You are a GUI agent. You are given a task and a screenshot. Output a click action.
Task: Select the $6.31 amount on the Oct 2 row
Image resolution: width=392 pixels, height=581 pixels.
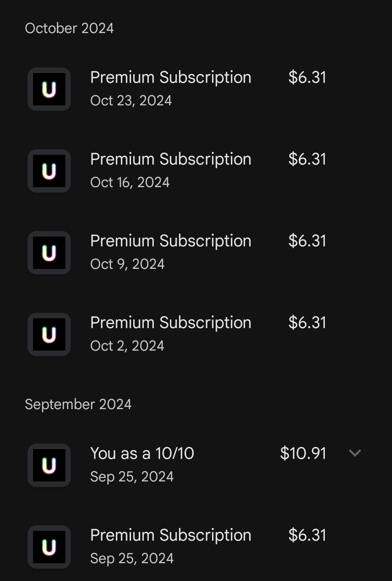(307, 322)
